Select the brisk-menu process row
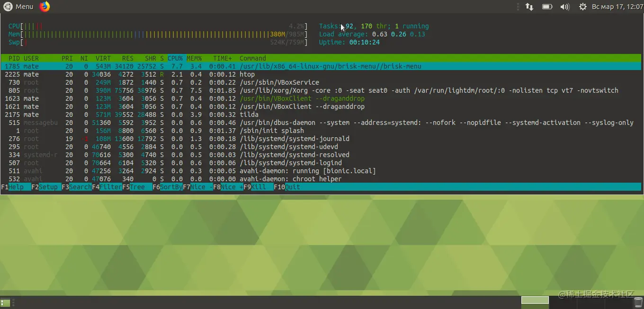The width and height of the screenshot is (644, 309). point(321,66)
